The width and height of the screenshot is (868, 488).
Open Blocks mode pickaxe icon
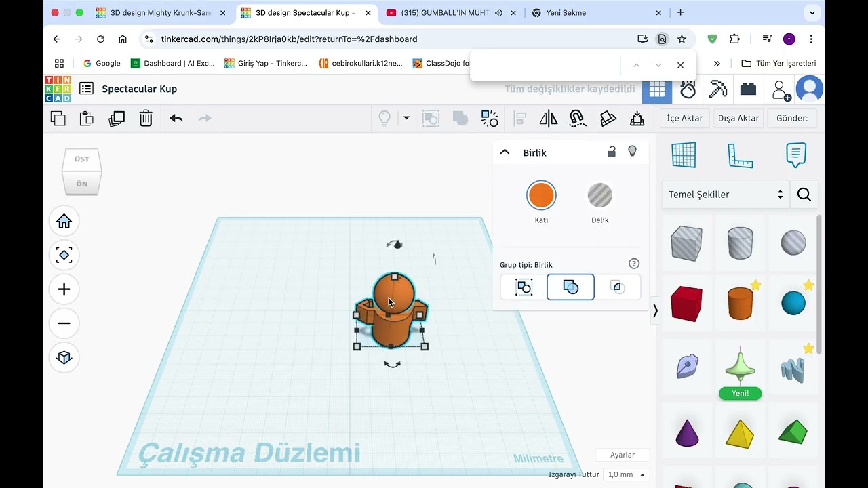718,89
